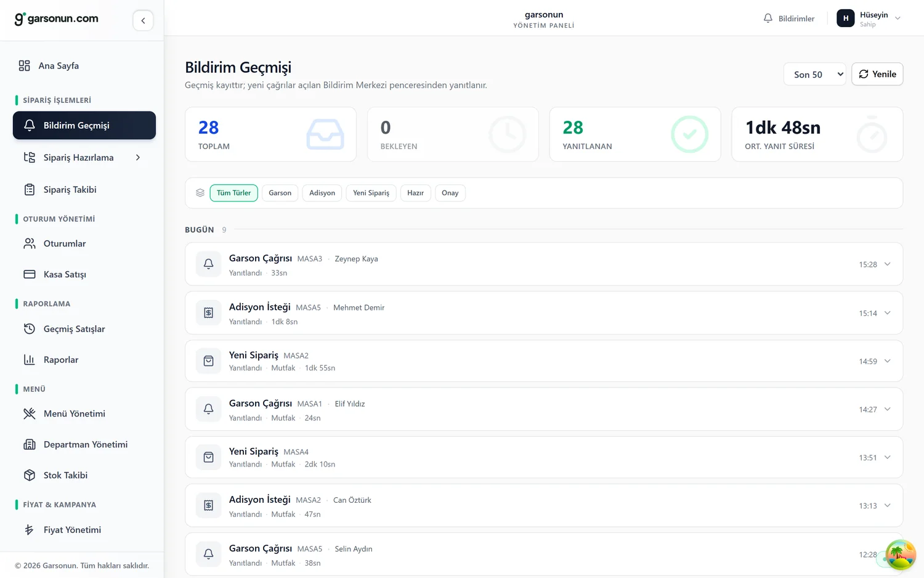Viewport: 924px width, 578px height.
Task: Click the floating beach avatar widget
Action: pos(901,555)
